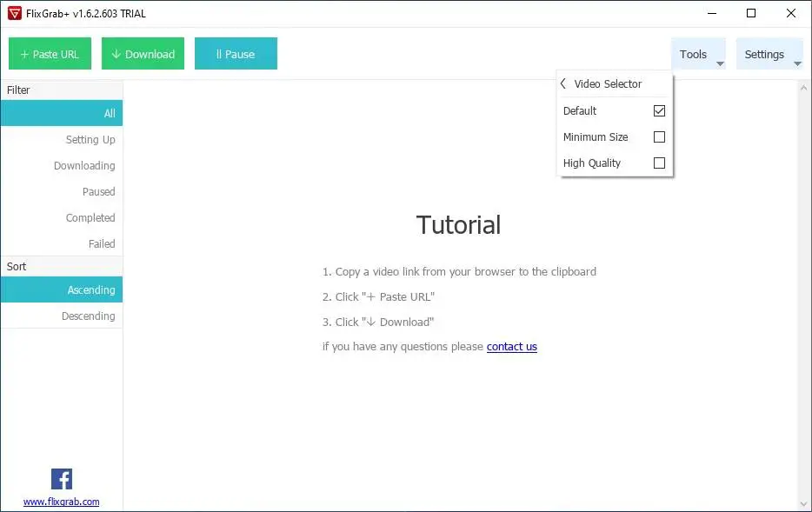Screen dimensions: 812x512
Task: Sort list Ascending
Action: pyautogui.click(x=62, y=290)
